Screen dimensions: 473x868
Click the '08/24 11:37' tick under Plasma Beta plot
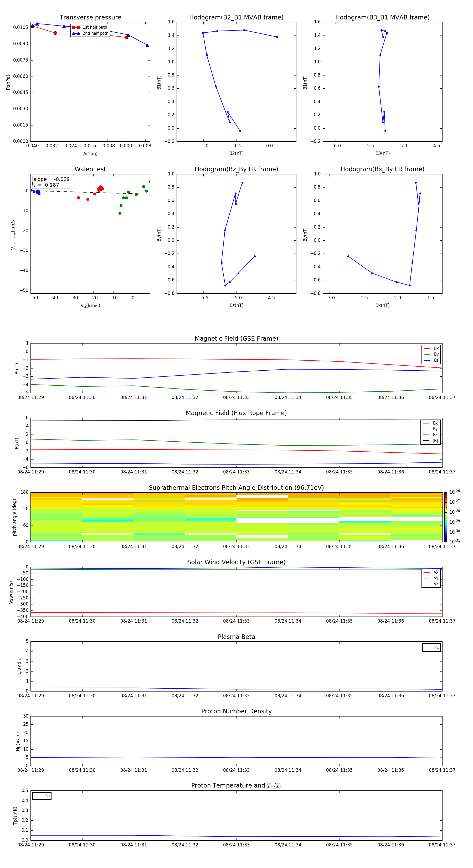(442, 695)
